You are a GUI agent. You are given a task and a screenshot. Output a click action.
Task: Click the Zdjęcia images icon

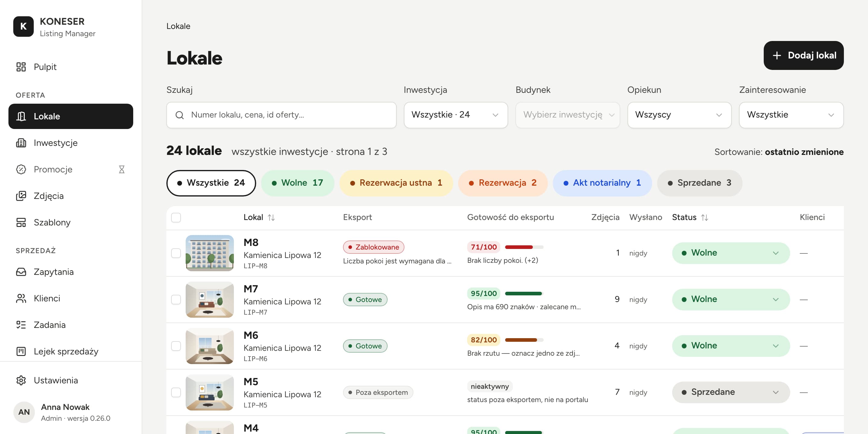(21, 196)
